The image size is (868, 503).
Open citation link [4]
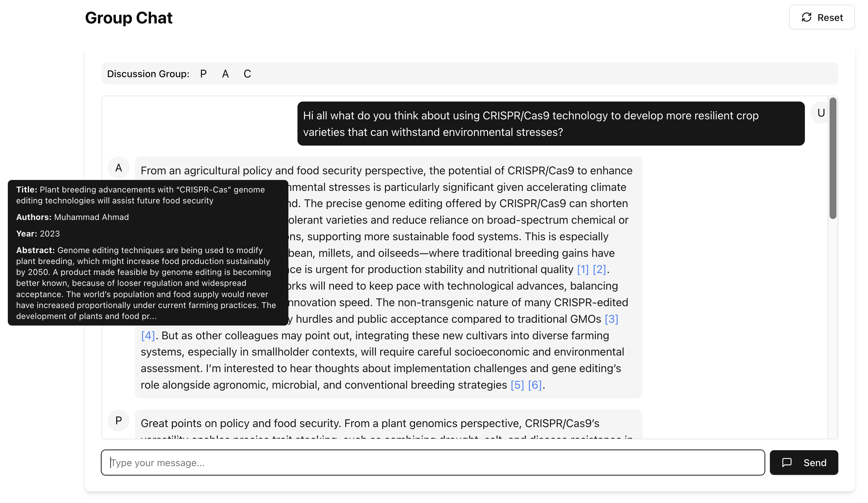tap(148, 336)
